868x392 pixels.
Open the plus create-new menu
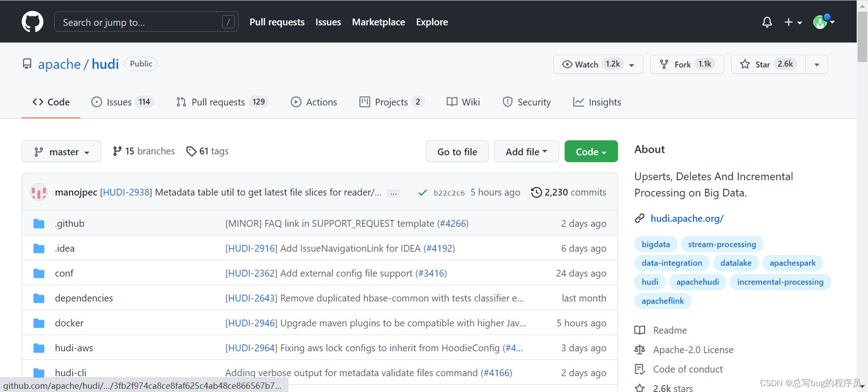point(793,22)
